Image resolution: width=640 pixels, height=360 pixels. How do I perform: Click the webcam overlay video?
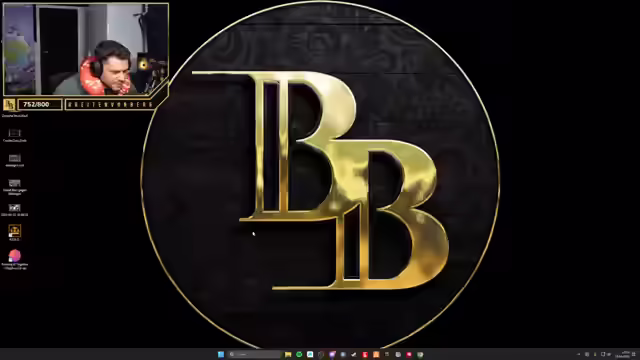click(86, 49)
